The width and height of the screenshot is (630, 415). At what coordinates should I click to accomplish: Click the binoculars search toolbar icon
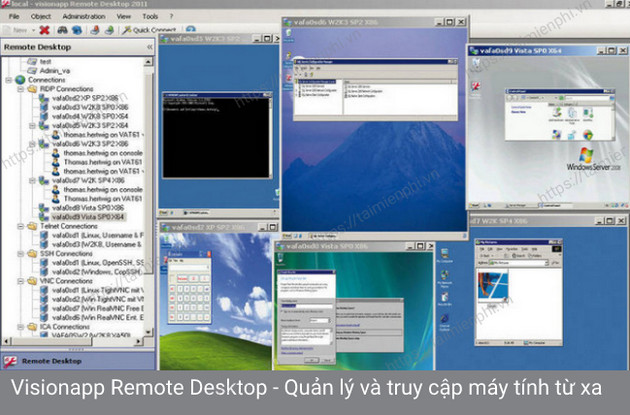point(62,30)
